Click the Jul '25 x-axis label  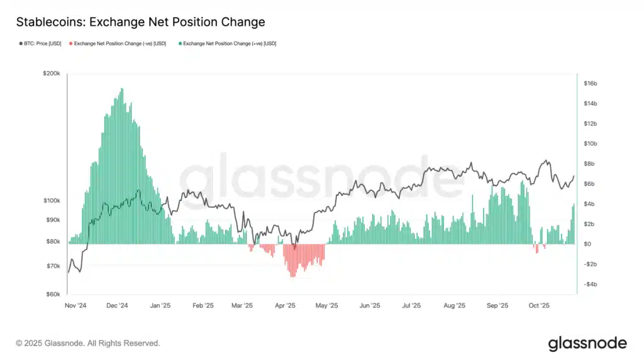point(411,305)
